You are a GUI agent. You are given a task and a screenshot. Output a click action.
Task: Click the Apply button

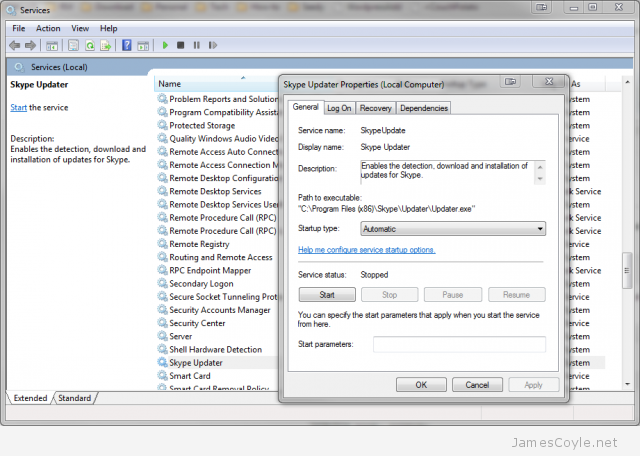(x=533, y=385)
